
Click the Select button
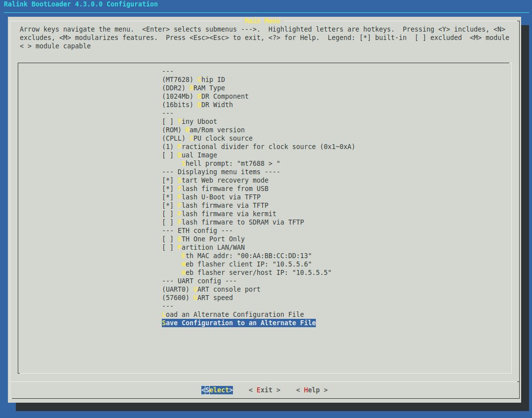pos(217,390)
